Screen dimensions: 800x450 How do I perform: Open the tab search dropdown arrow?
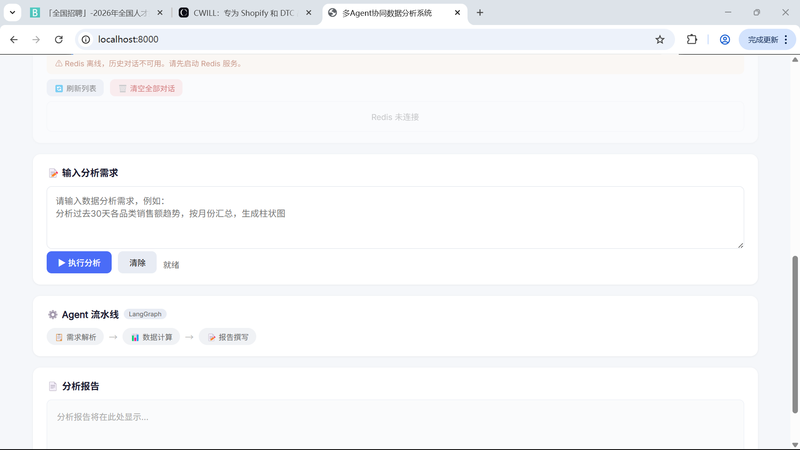coord(12,13)
